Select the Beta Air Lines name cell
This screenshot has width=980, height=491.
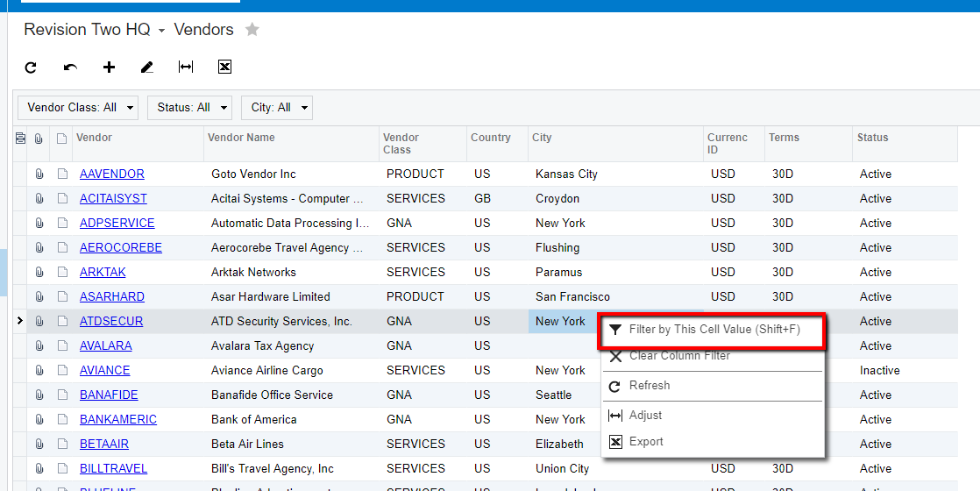click(292, 444)
